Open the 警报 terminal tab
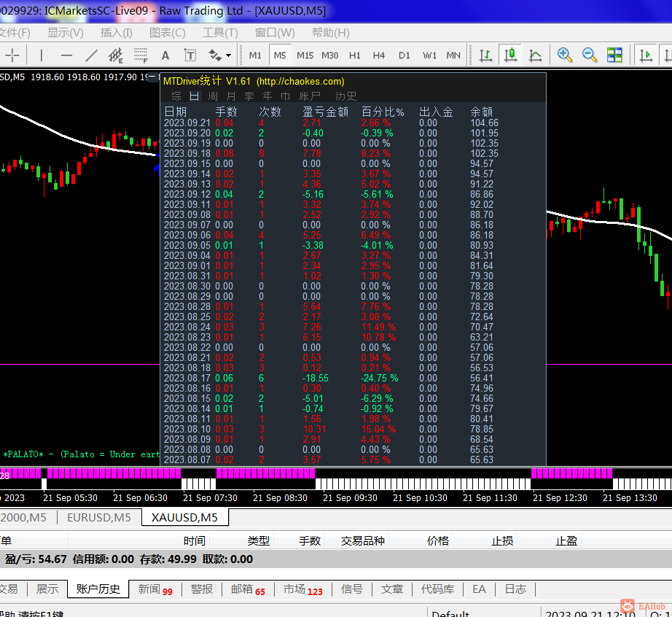Screen dimensions: 672x617 click(202, 589)
